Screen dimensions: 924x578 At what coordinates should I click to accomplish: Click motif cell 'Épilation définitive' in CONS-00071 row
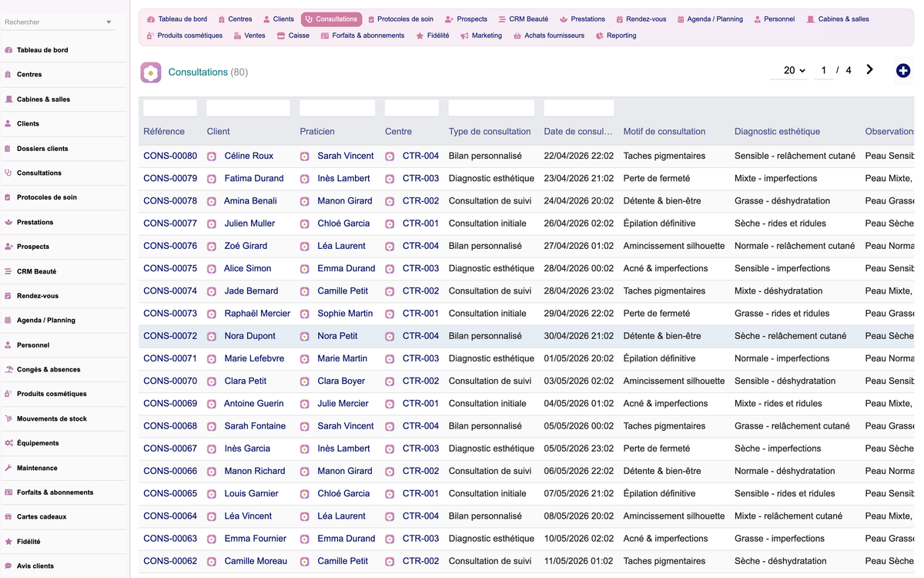[x=659, y=358]
